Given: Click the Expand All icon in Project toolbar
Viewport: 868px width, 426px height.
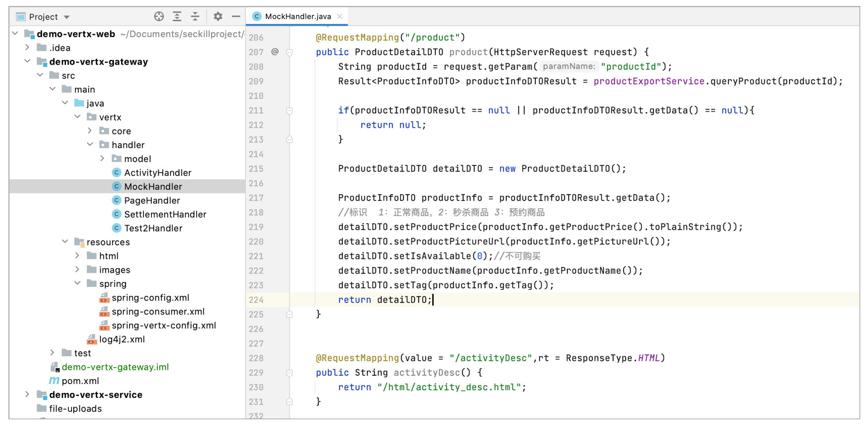Looking at the screenshot, I should coord(177,17).
